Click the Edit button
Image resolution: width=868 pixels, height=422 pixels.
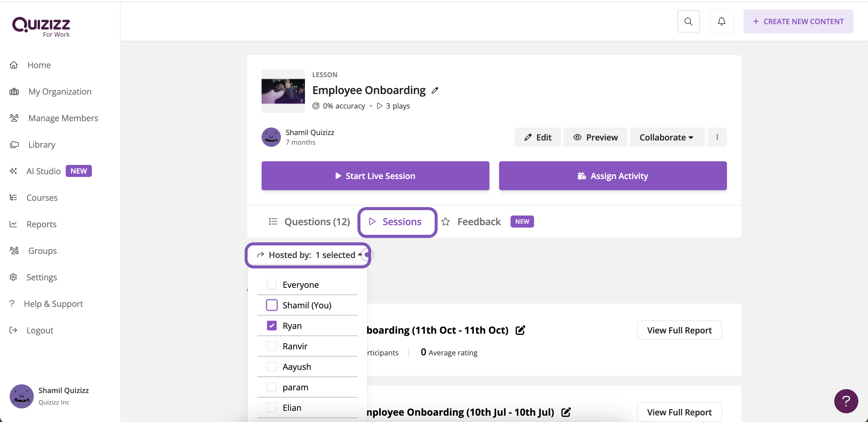point(538,137)
